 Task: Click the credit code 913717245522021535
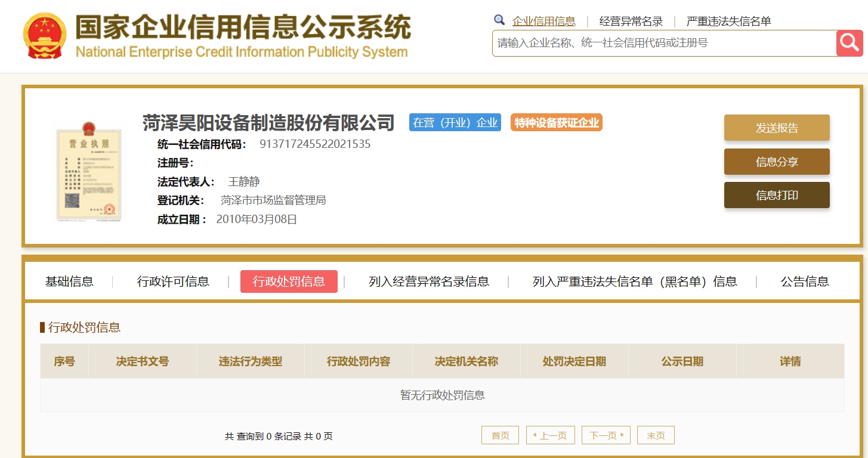pyautogui.click(x=315, y=144)
